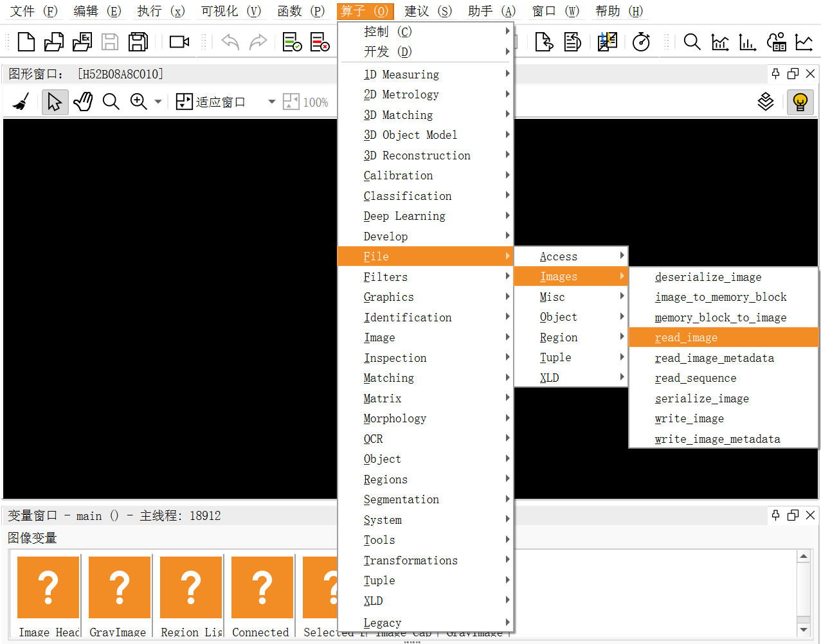
Task: Click the grayed single-disk save icon
Action: point(110,42)
